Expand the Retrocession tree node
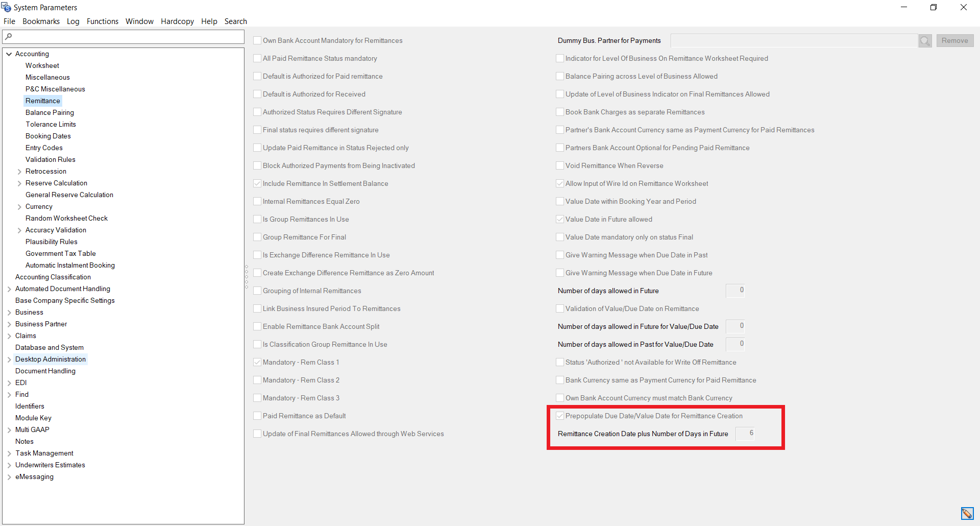This screenshot has width=980, height=526. pos(19,172)
